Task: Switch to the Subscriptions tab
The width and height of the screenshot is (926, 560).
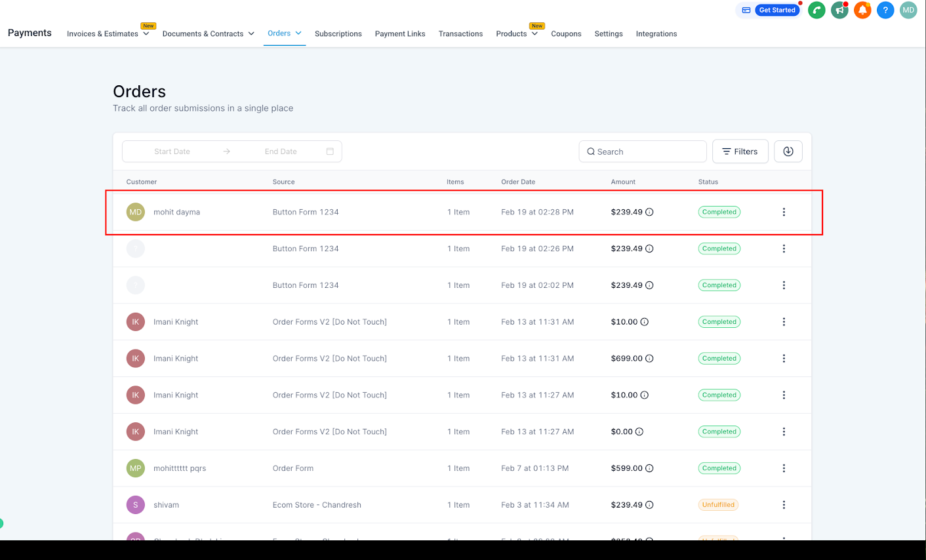Action: click(338, 33)
